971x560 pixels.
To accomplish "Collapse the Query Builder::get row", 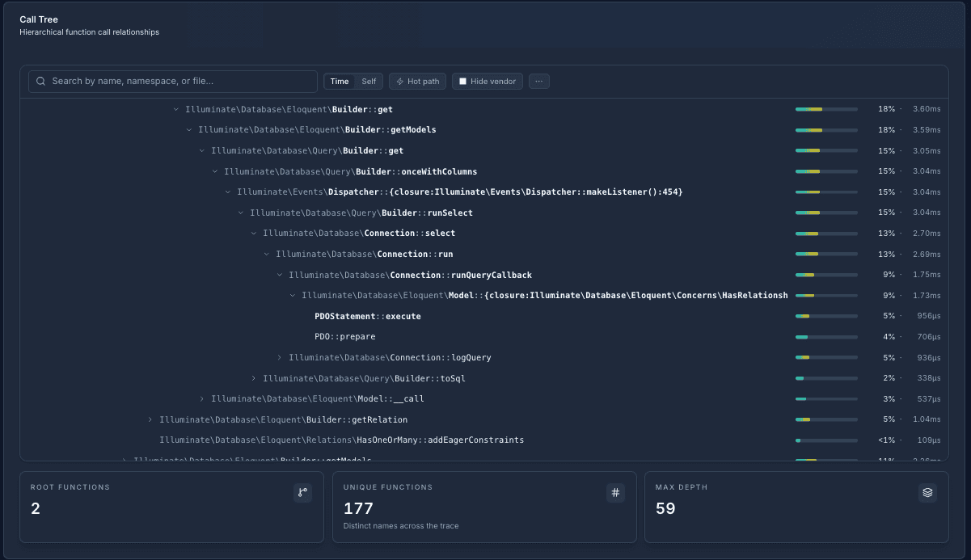I will pyautogui.click(x=201, y=151).
